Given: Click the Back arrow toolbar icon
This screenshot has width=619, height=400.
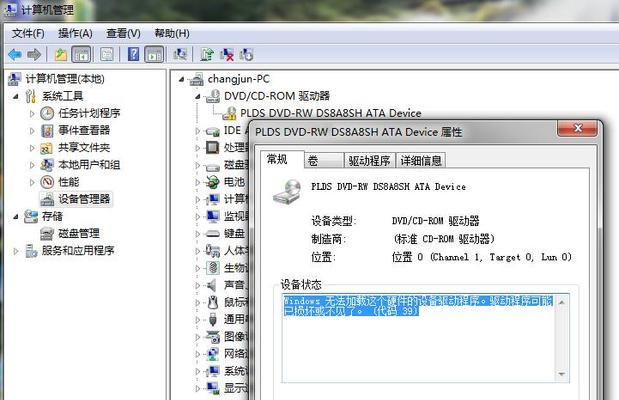Looking at the screenshot, I should [x=15, y=54].
